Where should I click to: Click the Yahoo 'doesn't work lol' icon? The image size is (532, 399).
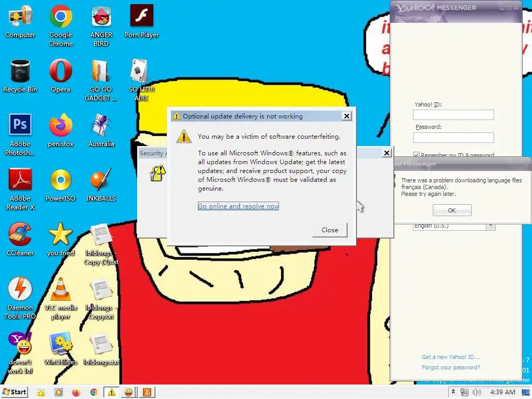(x=20, y=353)
